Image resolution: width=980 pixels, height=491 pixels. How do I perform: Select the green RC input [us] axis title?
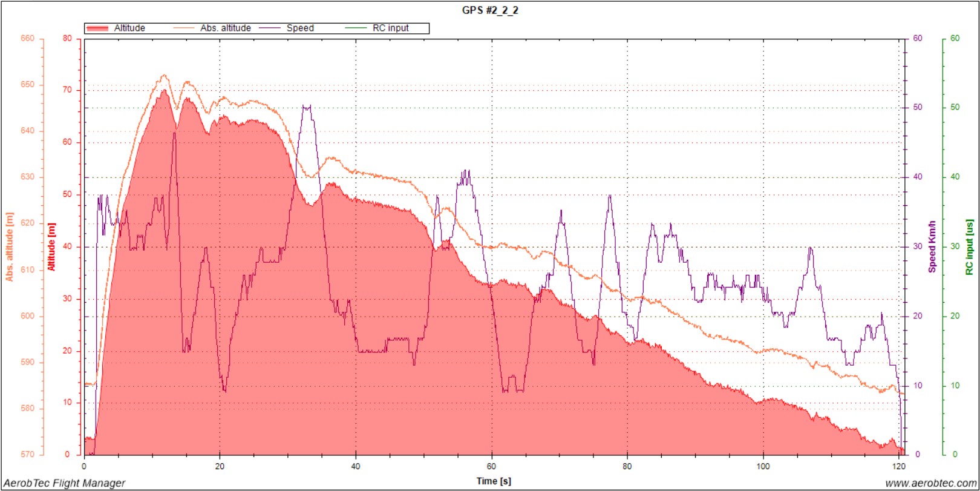pyautogui.click(x=970, y=246)
